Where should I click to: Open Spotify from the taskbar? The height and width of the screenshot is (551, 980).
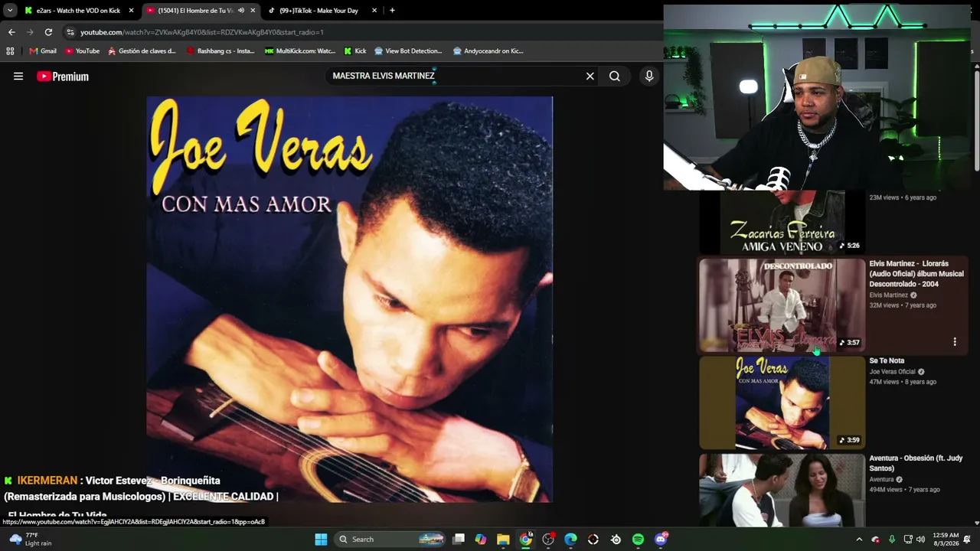click(638, 540)
